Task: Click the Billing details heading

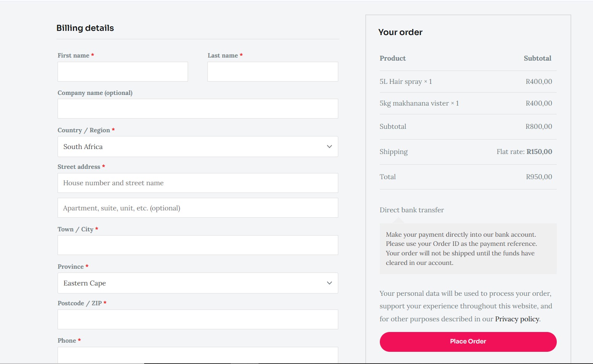Action: [85, 28]
